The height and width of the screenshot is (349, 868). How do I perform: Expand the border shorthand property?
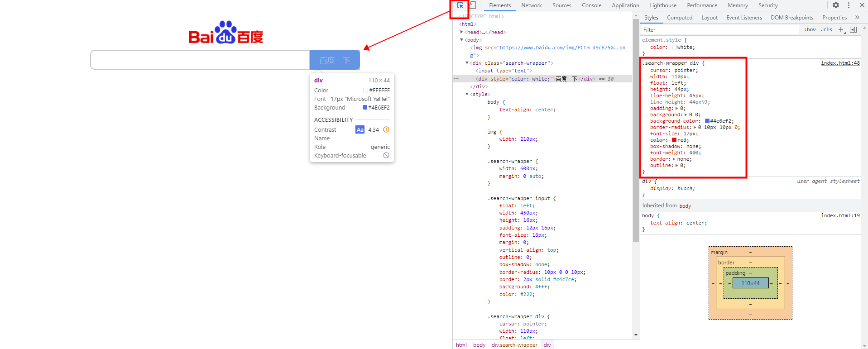tap(674, 159)
